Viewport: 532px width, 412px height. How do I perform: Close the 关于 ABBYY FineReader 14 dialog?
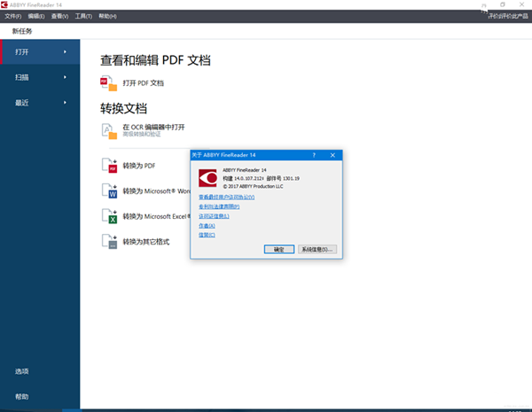(332, 155)
